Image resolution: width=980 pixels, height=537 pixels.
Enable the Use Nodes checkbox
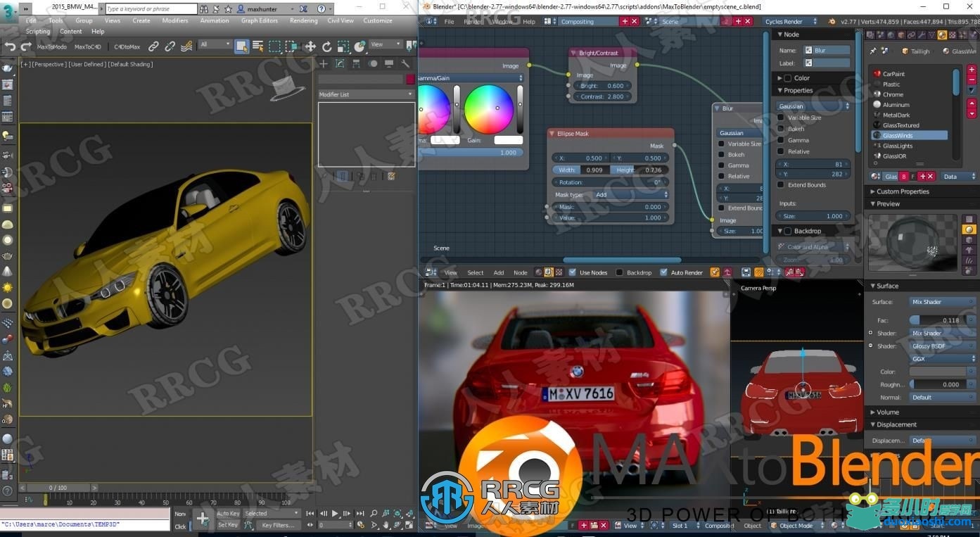[x=573, y=272]
